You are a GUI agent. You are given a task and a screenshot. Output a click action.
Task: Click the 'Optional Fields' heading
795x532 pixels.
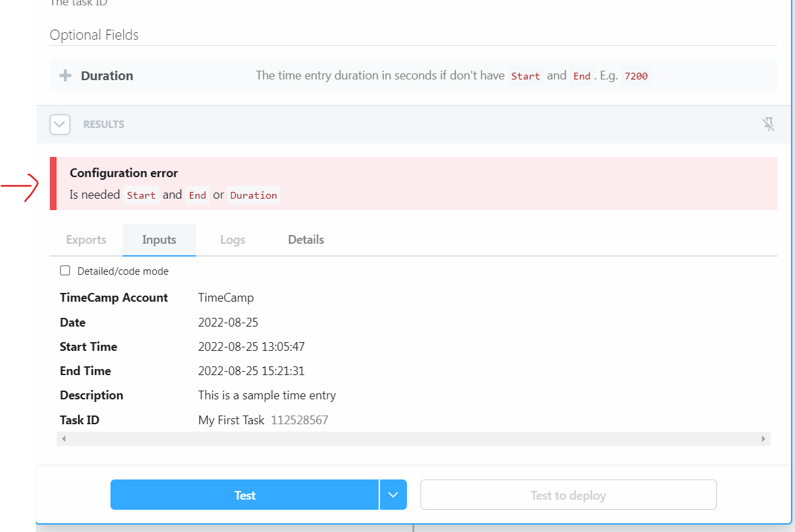click(94, 35)
